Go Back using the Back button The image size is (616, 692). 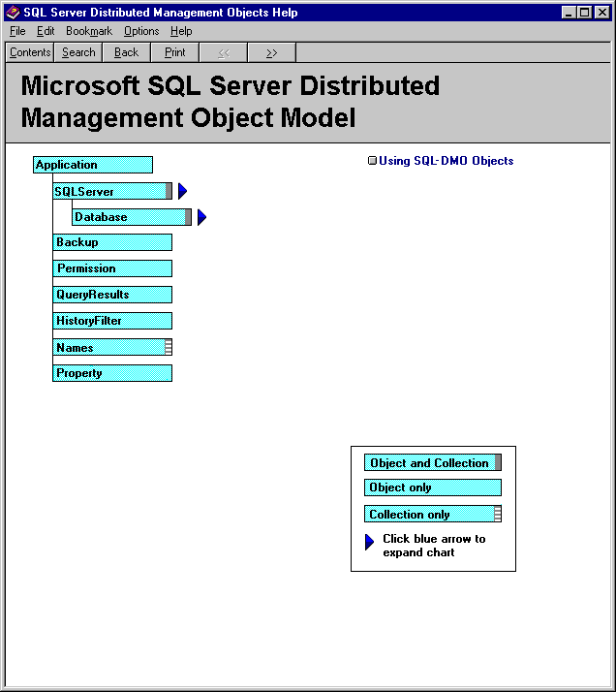pos(127,52)
